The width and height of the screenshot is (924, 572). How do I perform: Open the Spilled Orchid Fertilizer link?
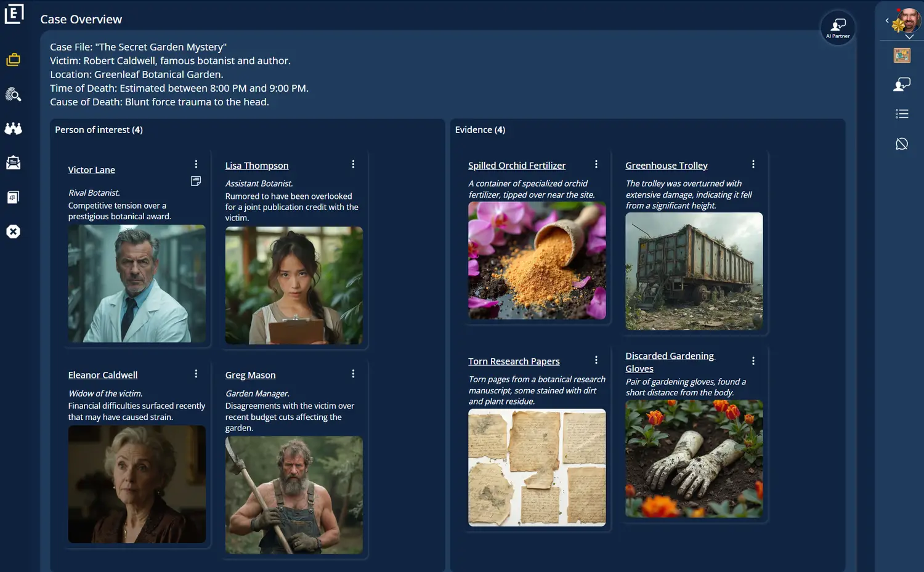coord(516,166)
